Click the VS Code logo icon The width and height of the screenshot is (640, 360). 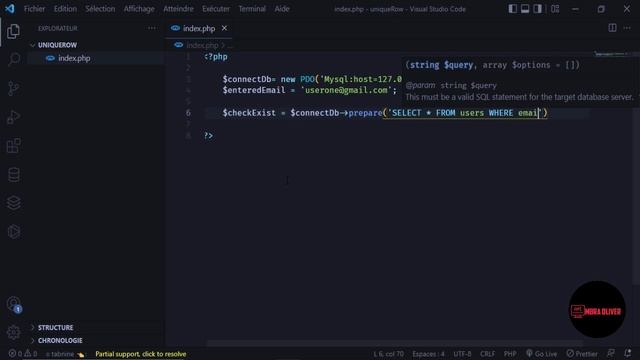point(10,9)
